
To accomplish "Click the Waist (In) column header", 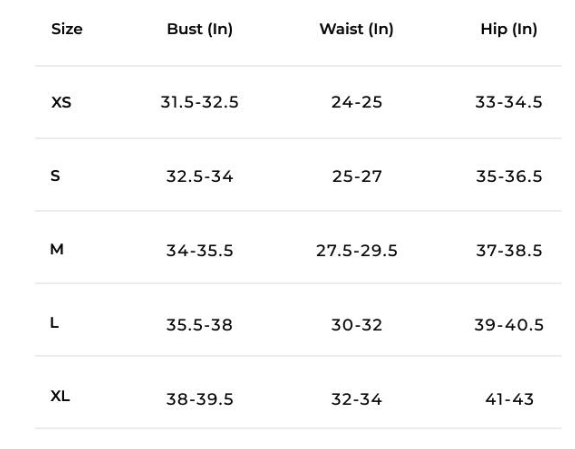I will click(x=356, y=29).
